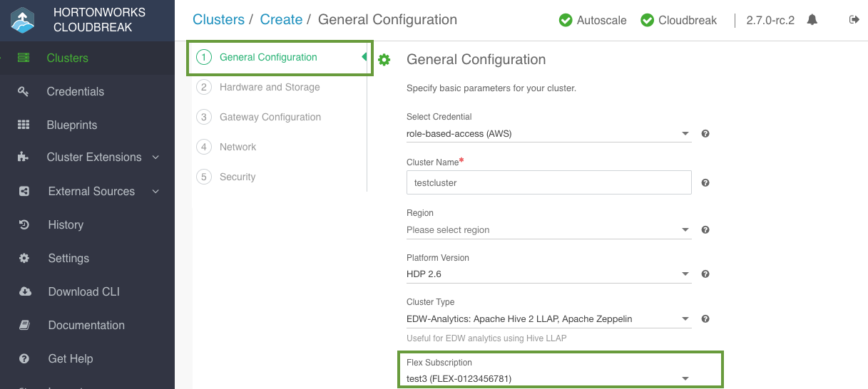Click the History clock icon

tap(24, 224)
